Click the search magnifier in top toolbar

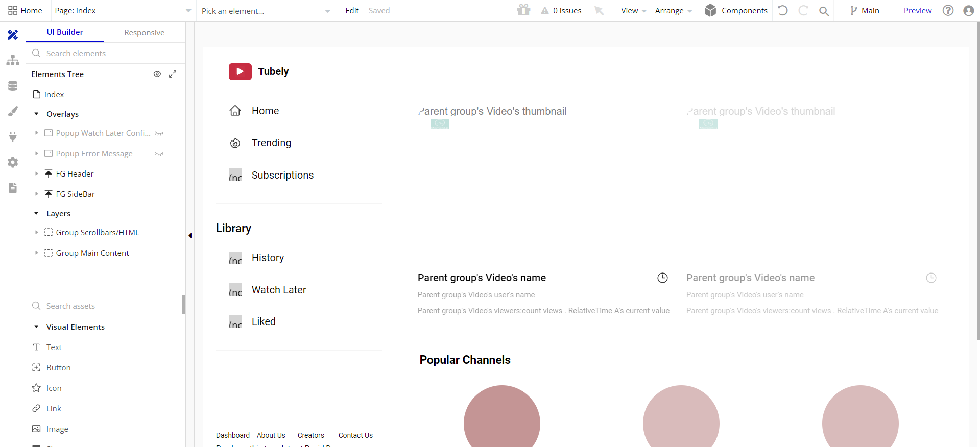[824, 11]
